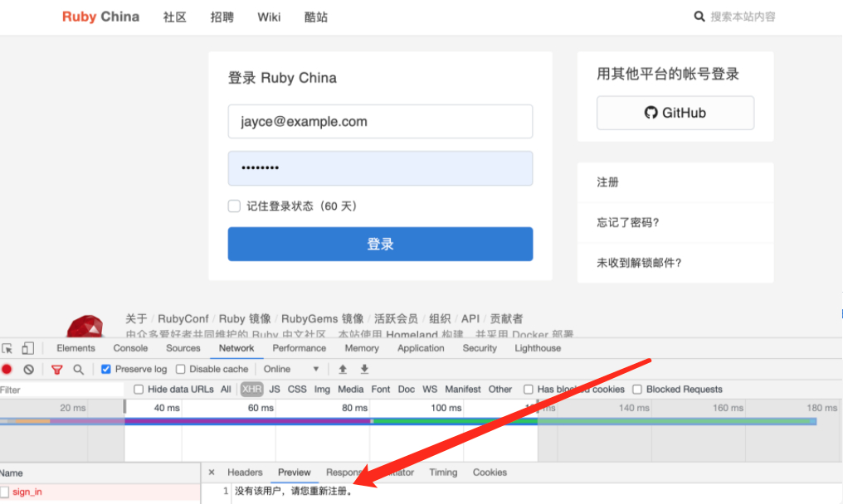This screenshot has width=843, height=504.
Task: Select the sign_in request row checkbox
Action: coord(5,492)
